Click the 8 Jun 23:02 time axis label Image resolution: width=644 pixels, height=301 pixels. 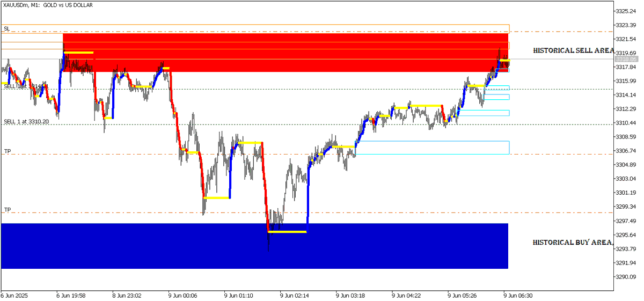point(127,295)
